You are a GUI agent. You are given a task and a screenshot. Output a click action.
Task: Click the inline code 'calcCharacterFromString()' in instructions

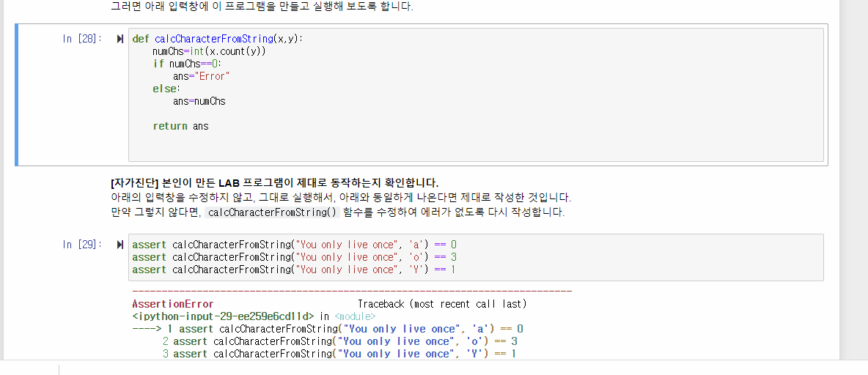pos(273,212)
